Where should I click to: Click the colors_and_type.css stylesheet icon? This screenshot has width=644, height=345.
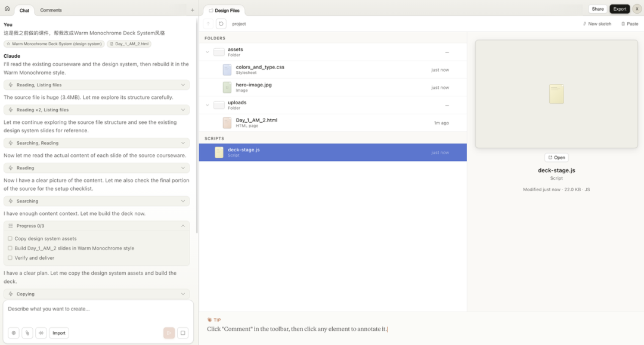227,70
